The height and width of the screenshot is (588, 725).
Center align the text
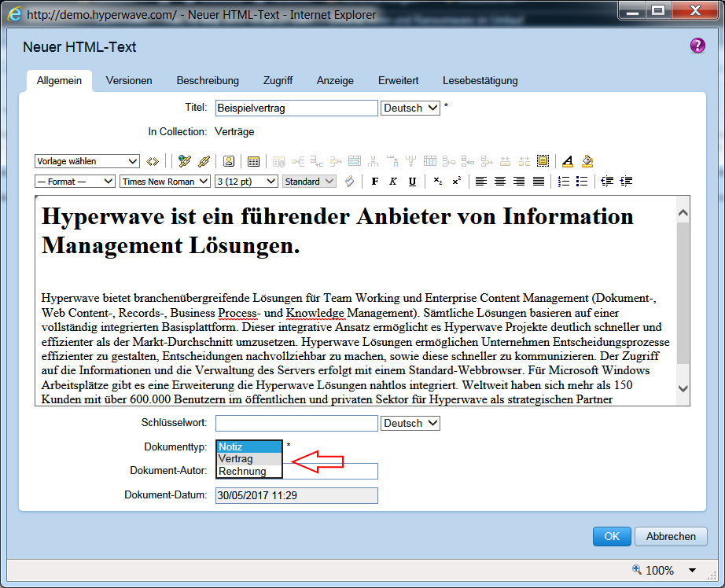tap(500, 182)
